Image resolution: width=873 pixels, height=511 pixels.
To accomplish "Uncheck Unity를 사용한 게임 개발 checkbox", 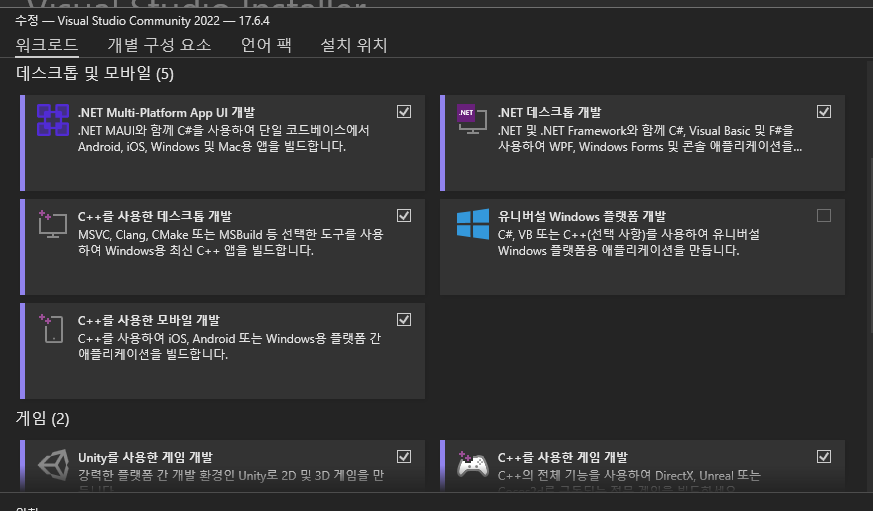I will tap(404, 456).
